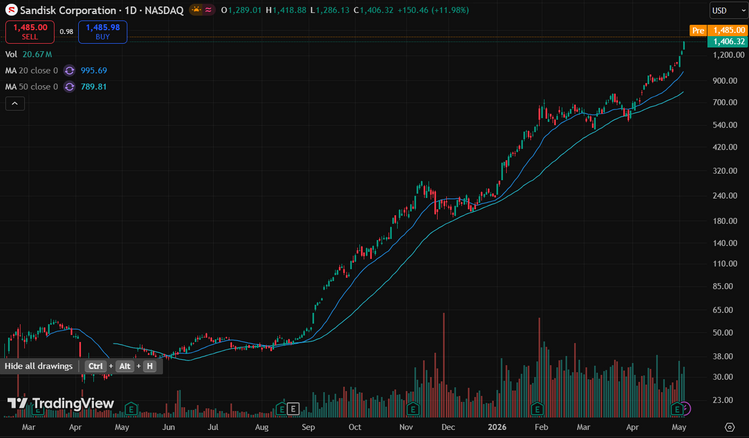Click the MA value '789.81'
The image size is (749, 438).
tap(94, 87)
